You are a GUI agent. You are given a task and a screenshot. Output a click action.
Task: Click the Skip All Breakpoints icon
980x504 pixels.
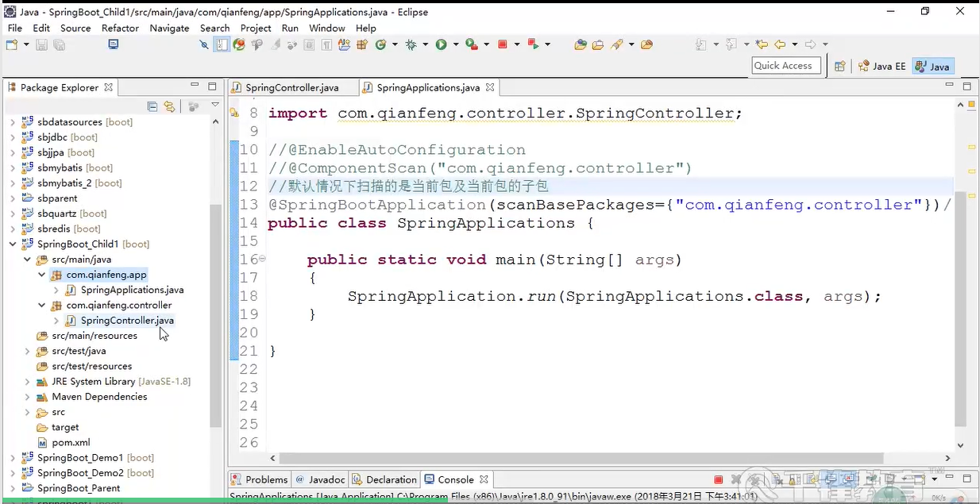click(204, 45)
